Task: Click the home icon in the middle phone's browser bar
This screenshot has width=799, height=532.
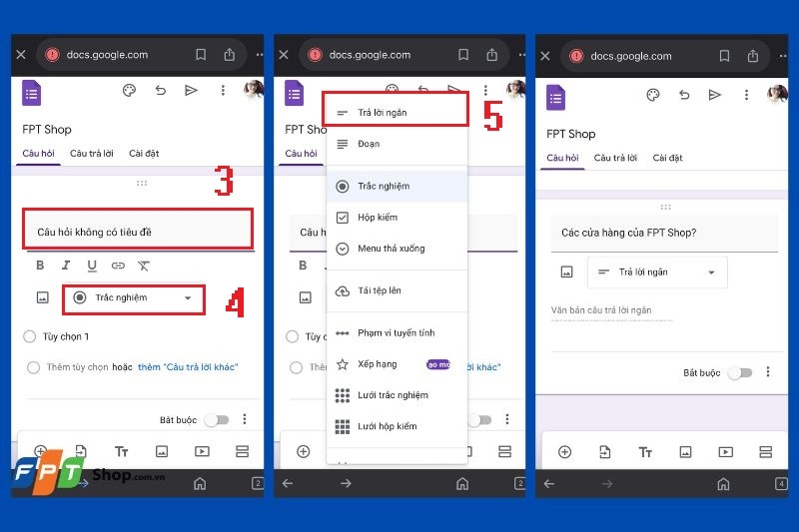Action: tap(462, 484)
